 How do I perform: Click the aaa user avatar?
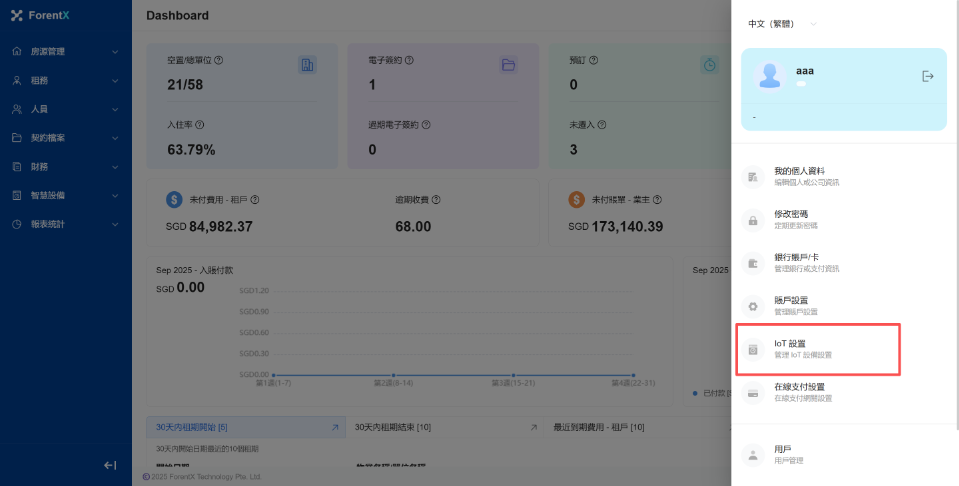769,76
